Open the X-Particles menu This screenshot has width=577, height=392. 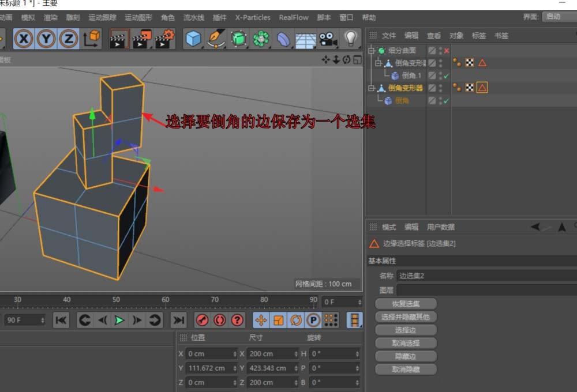coord(252,17)
